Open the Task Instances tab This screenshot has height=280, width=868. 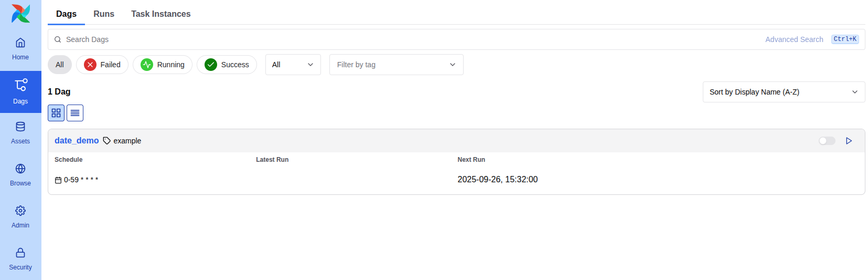[160, 14]
